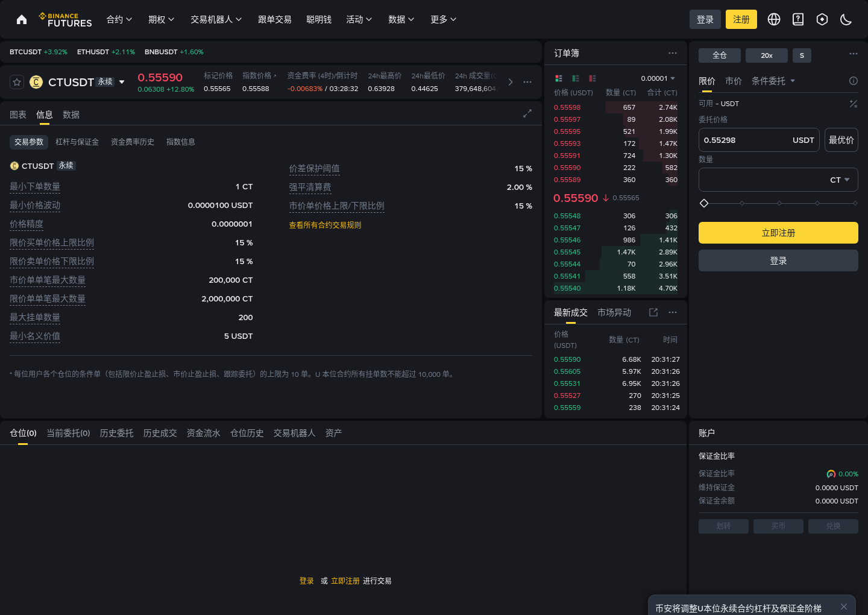Click the top bar 登录 button
This screenshot has height=615, width=868.
705,19
